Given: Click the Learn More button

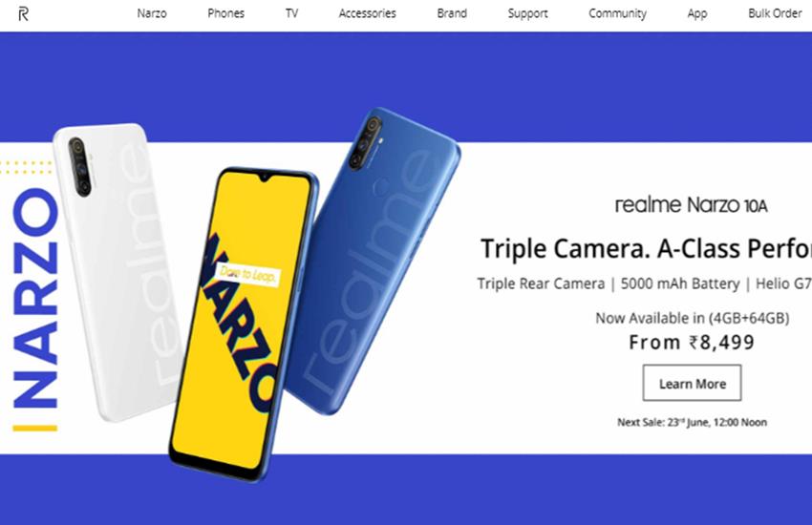Looking at the screenshot, I should [692, 383].
